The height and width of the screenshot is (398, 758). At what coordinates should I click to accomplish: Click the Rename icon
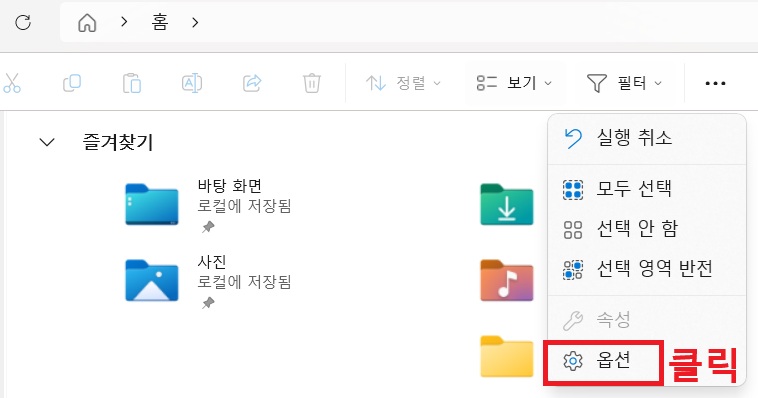pos(191,83)
